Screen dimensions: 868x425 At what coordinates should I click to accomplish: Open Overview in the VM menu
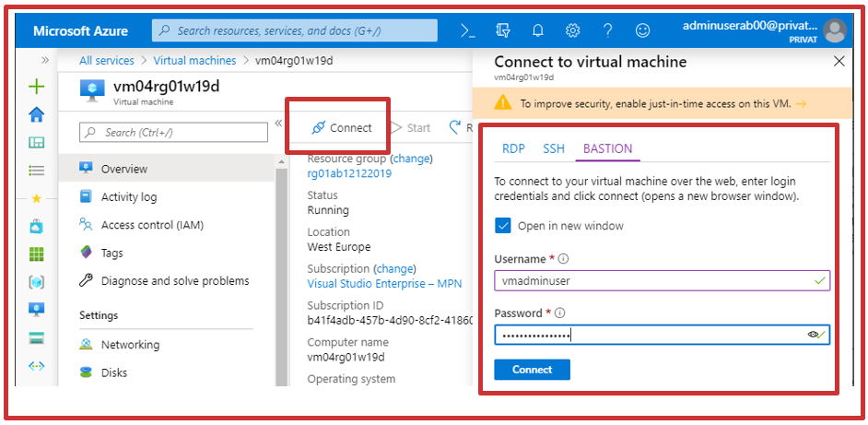(166, 168)
